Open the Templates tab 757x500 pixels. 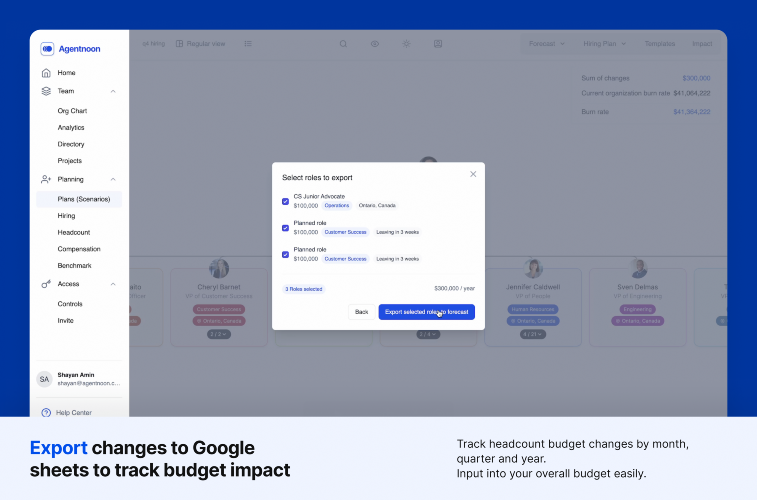click(660, 44)
